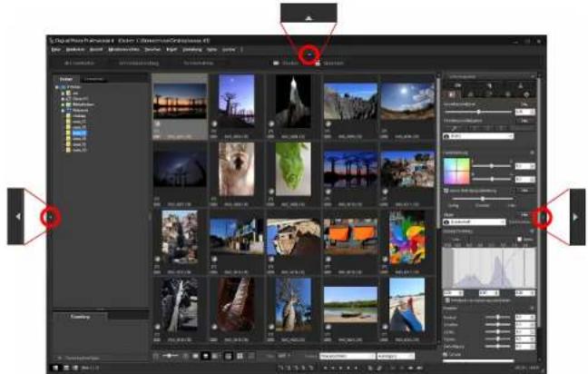
Task: Open the picture style dropdown
Action: [x=475, y=222]
